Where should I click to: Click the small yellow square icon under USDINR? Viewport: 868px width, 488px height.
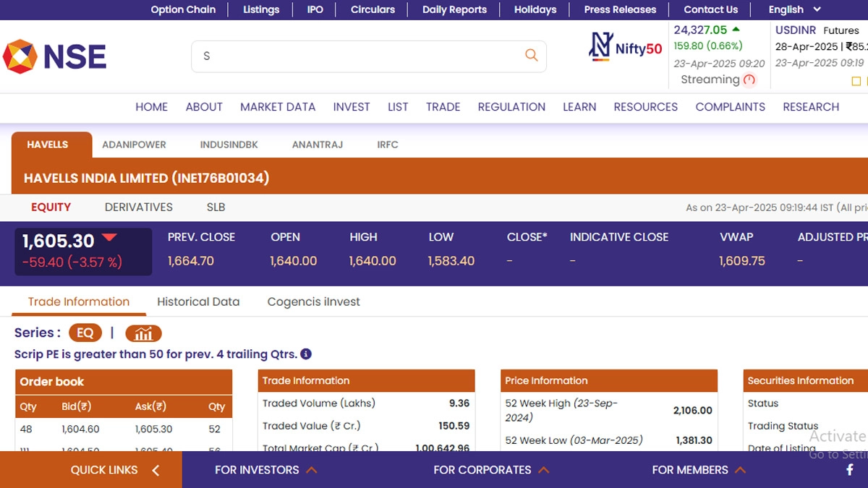[856, 82]
